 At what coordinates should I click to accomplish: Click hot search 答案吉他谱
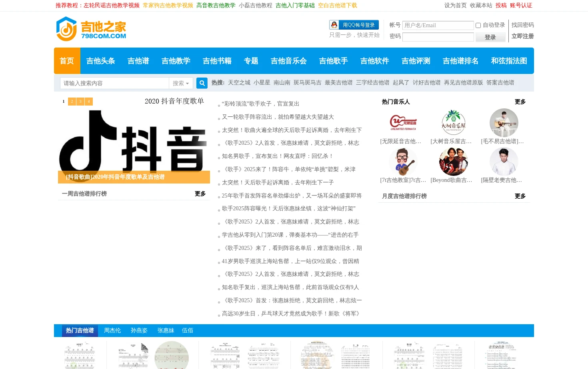point(500,83)
